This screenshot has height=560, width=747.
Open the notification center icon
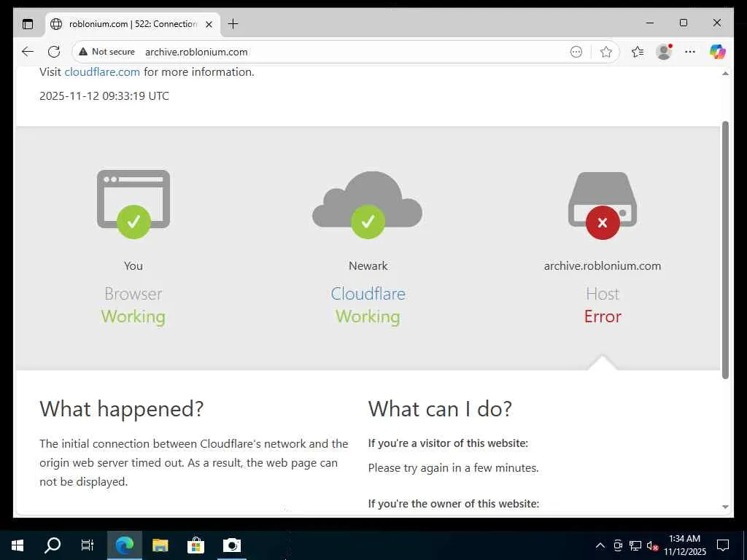pyautogui.click(x=723, y=545)
